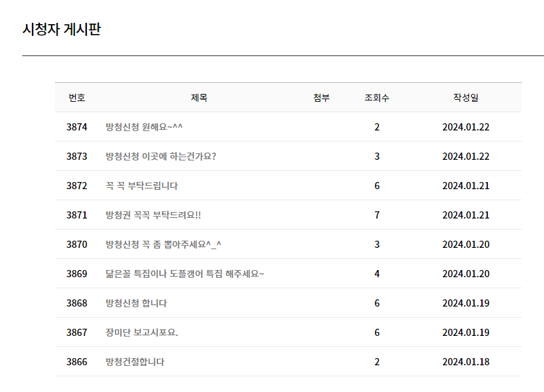Click date 2024.01.22 in row 3873

point(466,157)
